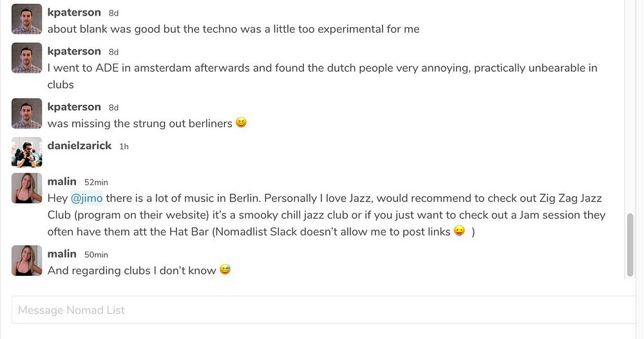Viewport: 644px width, 339px height.
Task: Click the 1h timestamp next to danielzarick
Action: point(124,147)
